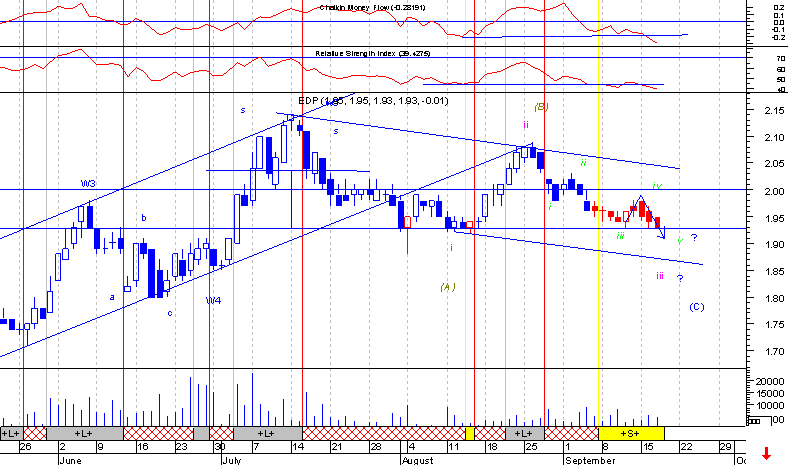Click the Relative Strength Index indicator title
This screenshot has width=788, height=465.
pos(372,53)
